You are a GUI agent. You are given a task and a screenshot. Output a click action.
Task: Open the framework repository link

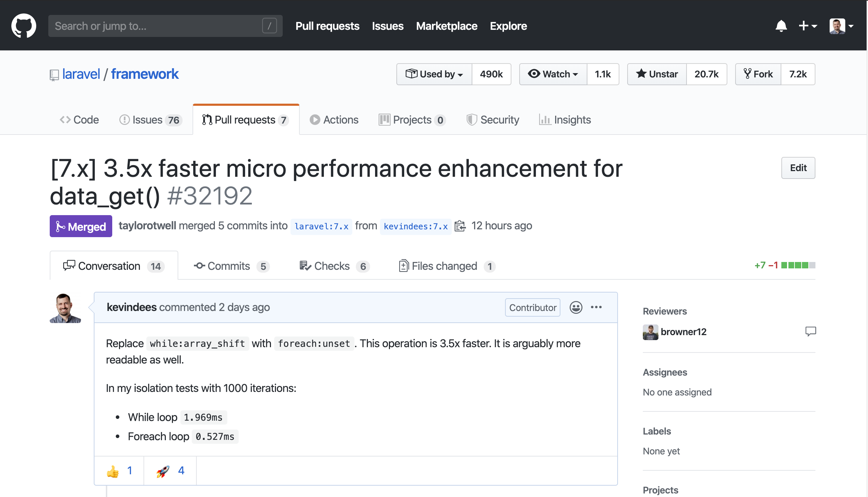(x=145, y=74)
